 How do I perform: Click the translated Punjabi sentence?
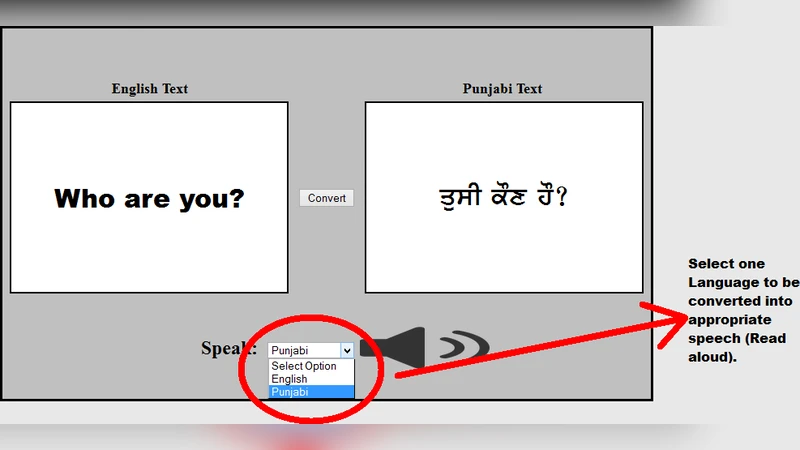(493, 197)
